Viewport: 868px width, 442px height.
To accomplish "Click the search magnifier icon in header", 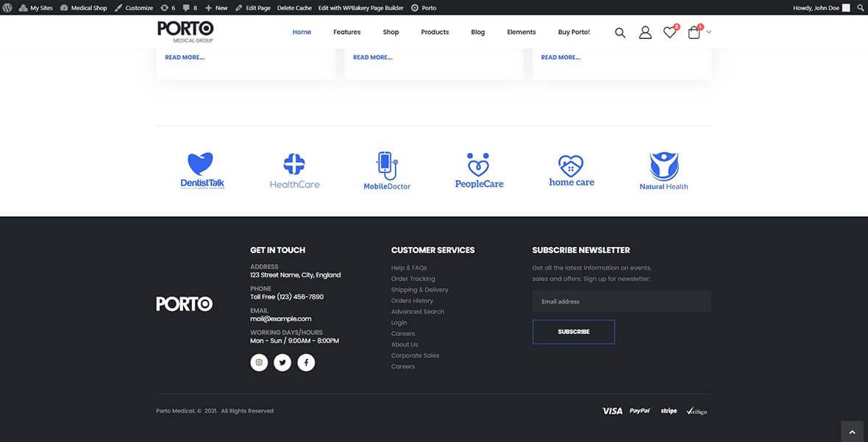I will [x=620, y=32].
